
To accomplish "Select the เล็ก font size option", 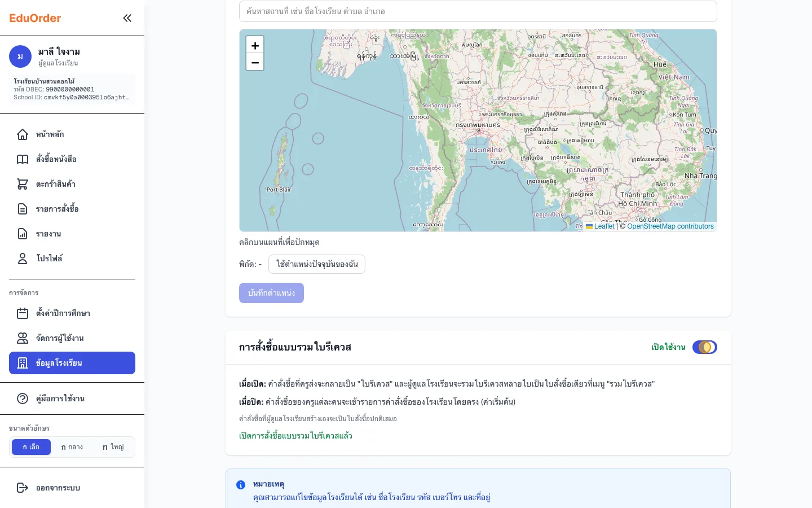I will click(31, 447).
